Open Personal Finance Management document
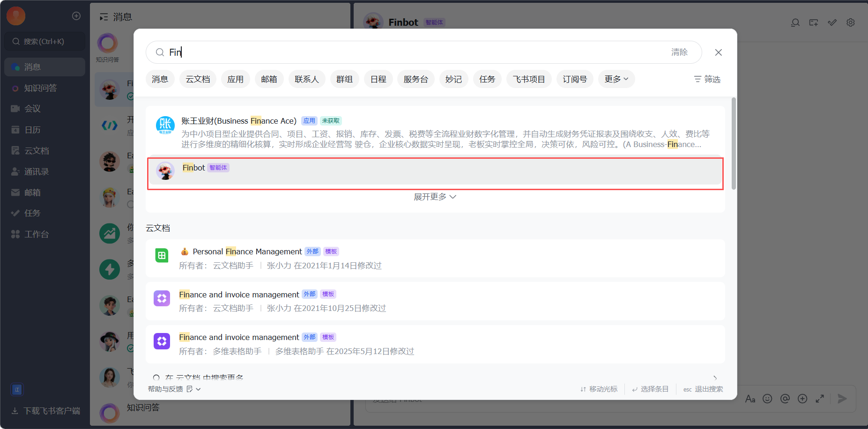 point(435,258)
